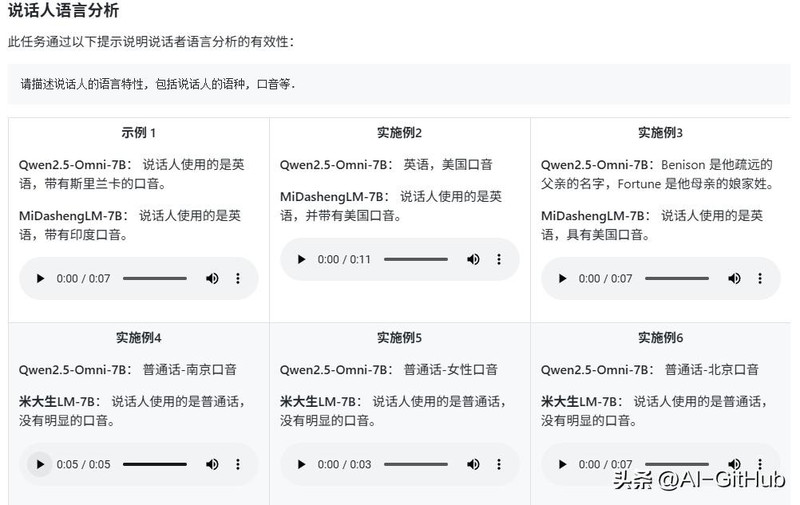Play the 实施例6 audio clip
800x505 pixels.
[x=562, y=464]
